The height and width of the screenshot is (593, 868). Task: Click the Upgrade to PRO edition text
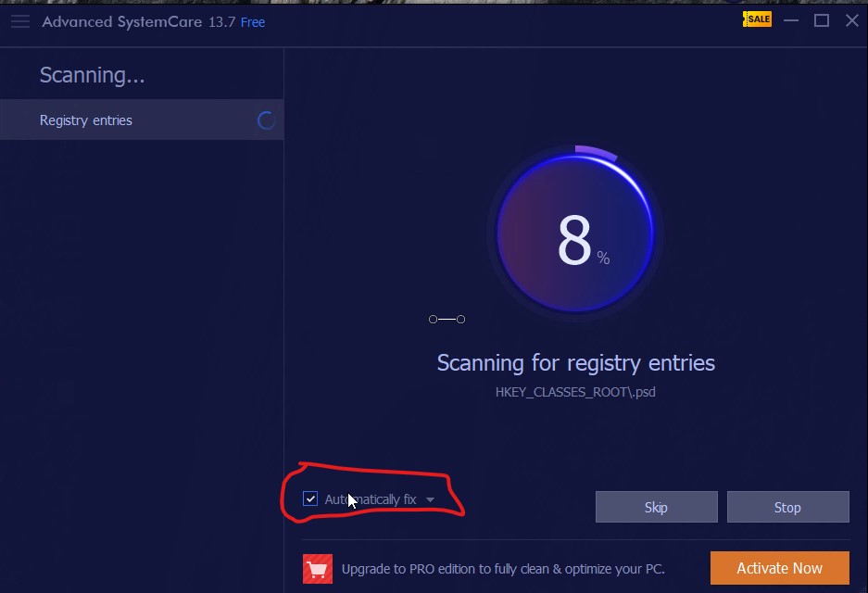click(503, 569)
